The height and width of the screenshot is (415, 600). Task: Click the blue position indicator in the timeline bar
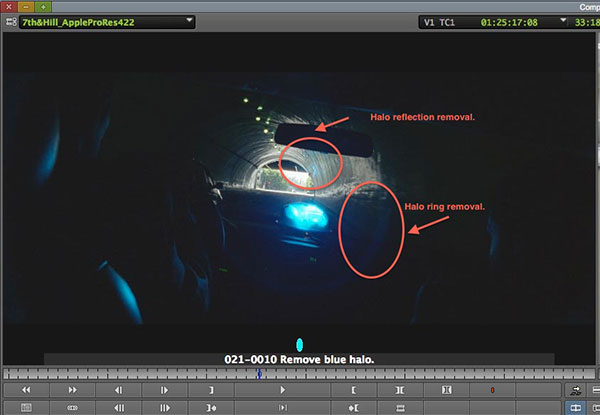[259, 374]
